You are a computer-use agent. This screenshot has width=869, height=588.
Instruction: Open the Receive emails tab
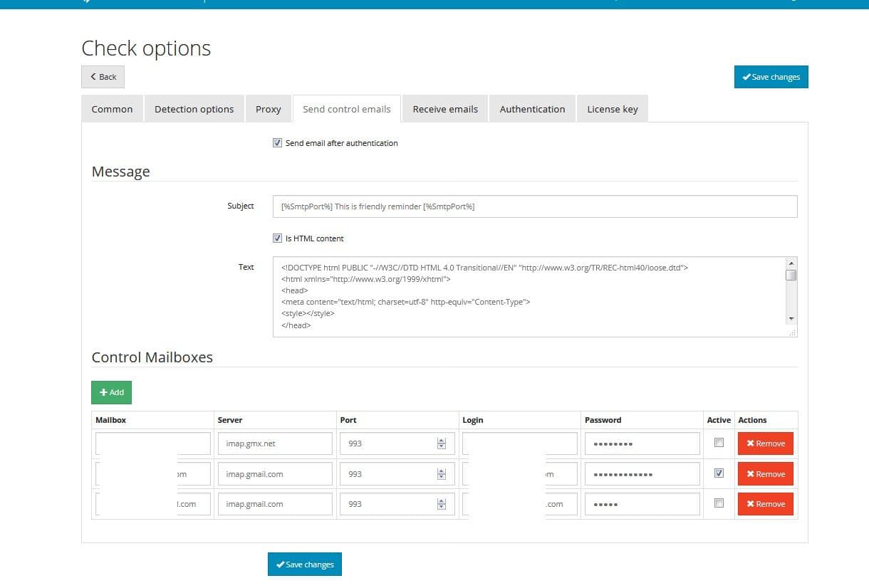(445, 109)
